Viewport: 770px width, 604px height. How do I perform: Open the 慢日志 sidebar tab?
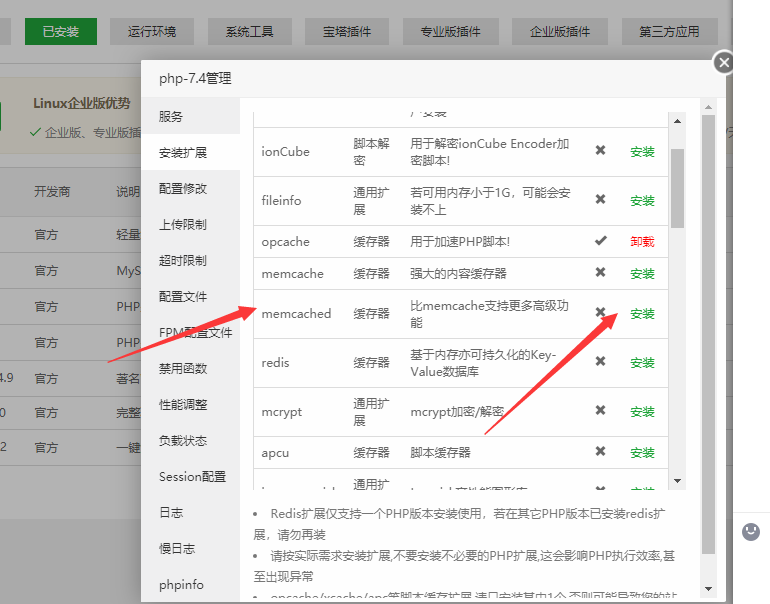click(191, 549)
